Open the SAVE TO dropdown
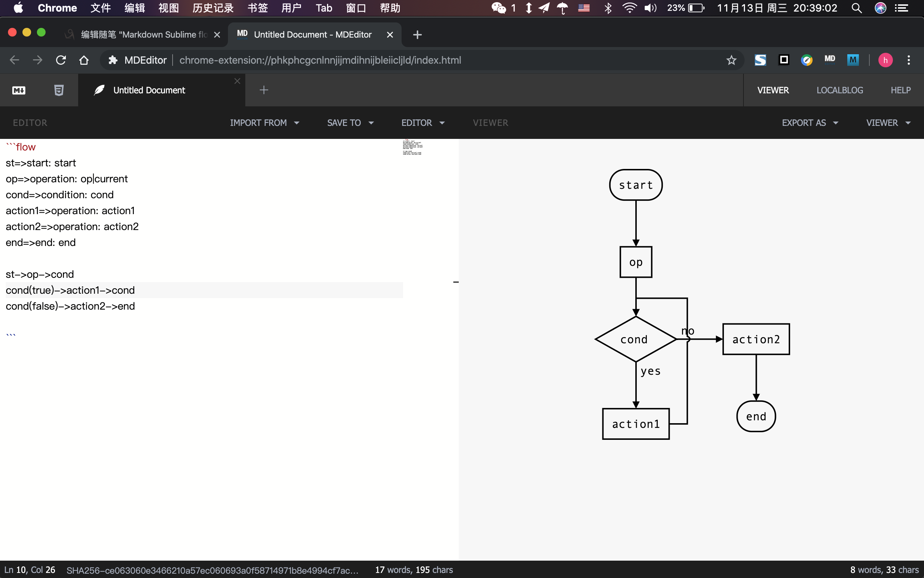 [350, 123]
